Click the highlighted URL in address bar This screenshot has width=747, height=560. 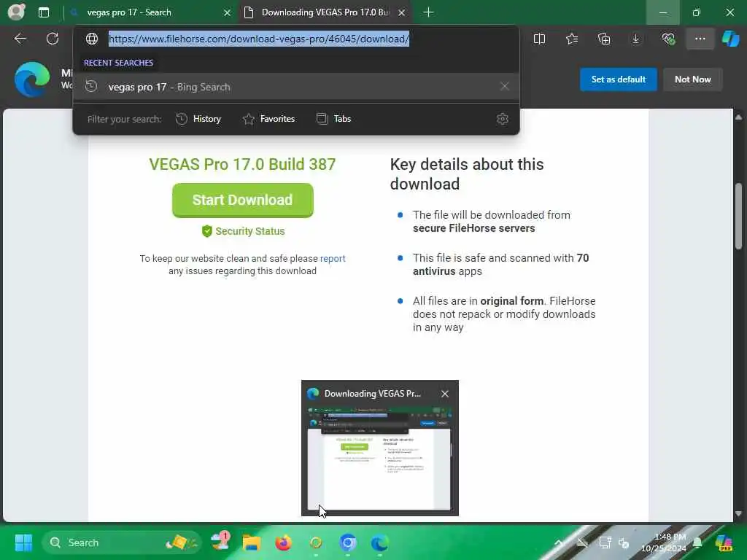[259, 39]
